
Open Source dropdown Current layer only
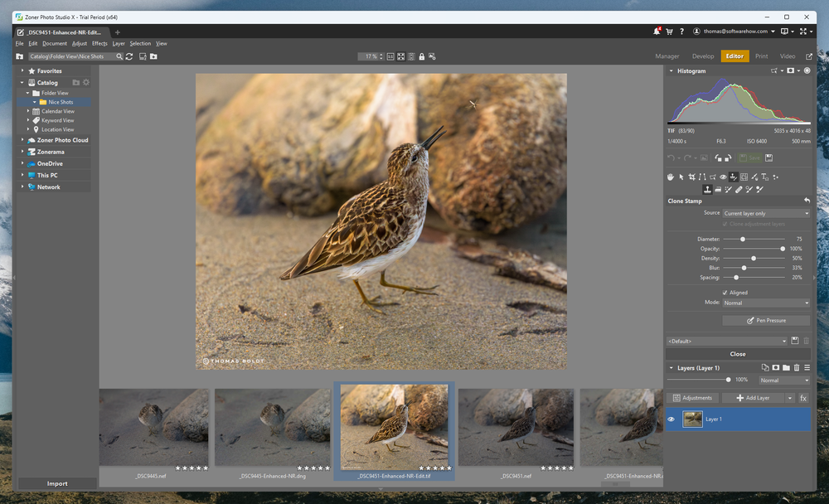pos(766,213)
